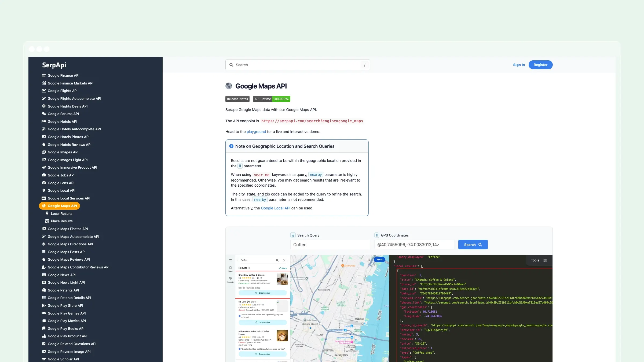Screen dimensions: 644x362
Task: Click into the GPS Coordinates input field
Action: (414, 245)
